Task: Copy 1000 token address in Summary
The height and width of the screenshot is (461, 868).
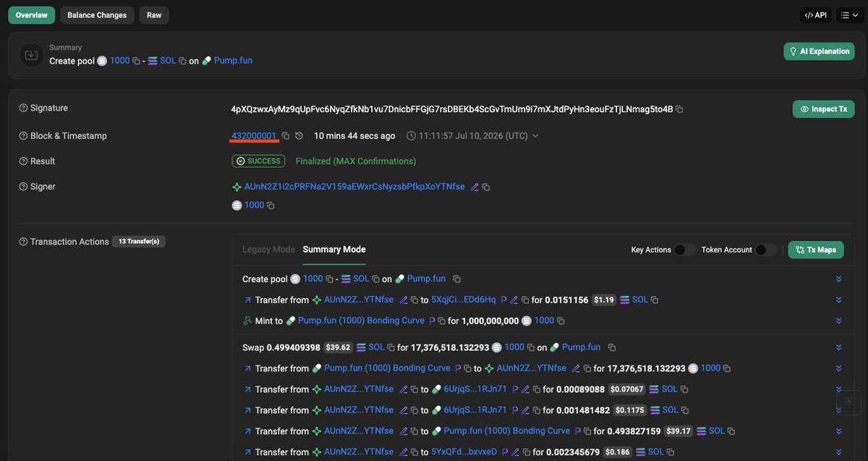Action: [x=136, y=61]
